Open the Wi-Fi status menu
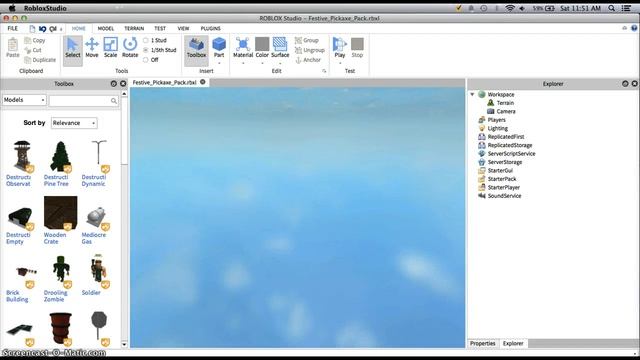The width and height of the screenshot is (640, 360). 509,8
